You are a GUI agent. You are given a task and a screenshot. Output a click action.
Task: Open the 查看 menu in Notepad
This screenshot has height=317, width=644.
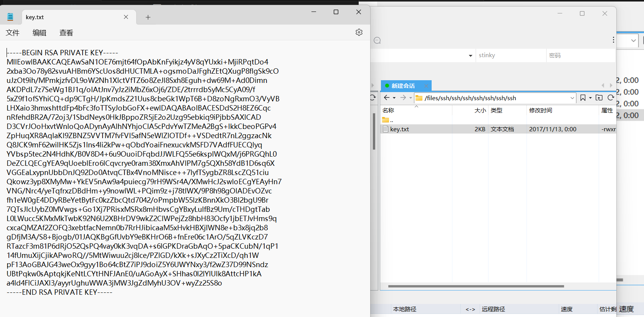66,33
